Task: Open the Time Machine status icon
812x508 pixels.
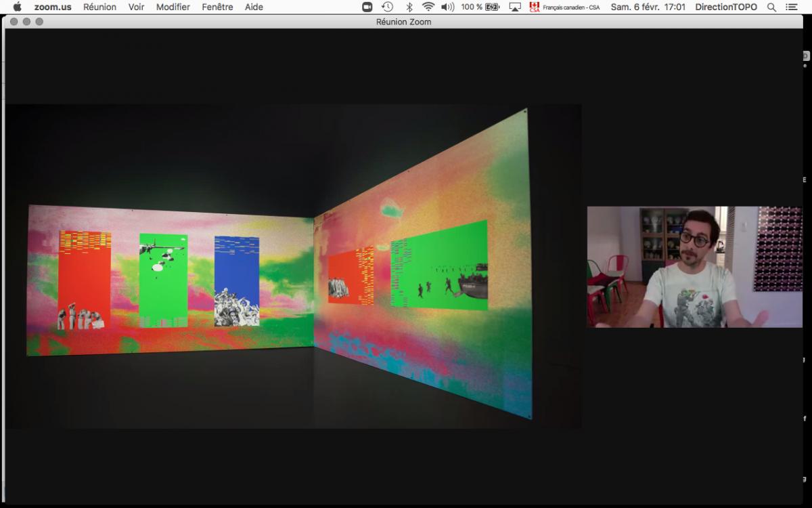Action: coord(387,7)
